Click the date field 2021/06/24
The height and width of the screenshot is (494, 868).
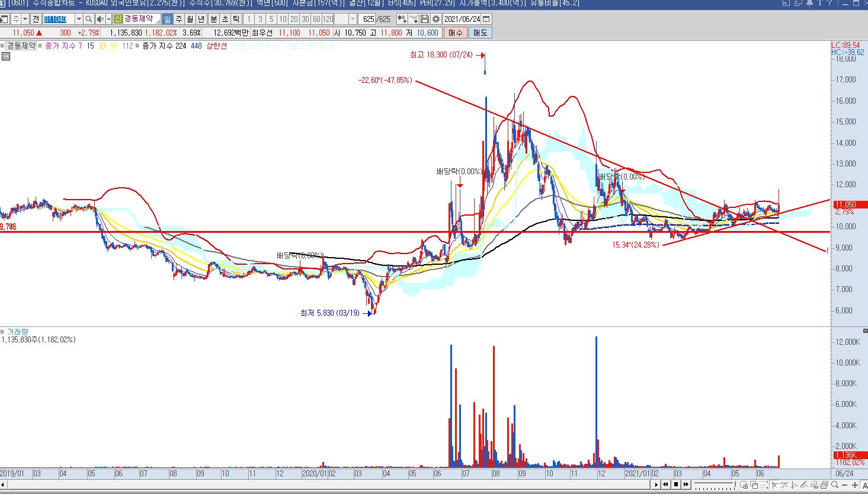pyautogui.click(x=462, y=19)
